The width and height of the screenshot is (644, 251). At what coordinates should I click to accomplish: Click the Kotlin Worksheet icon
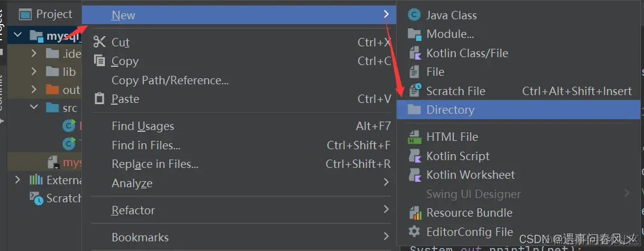(415, 175)
